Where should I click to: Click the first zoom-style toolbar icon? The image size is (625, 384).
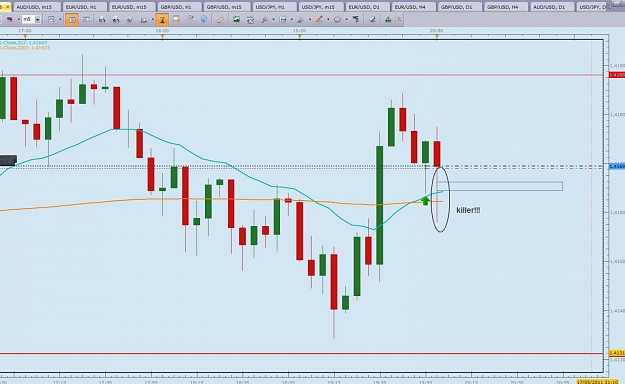pos(102,19)
